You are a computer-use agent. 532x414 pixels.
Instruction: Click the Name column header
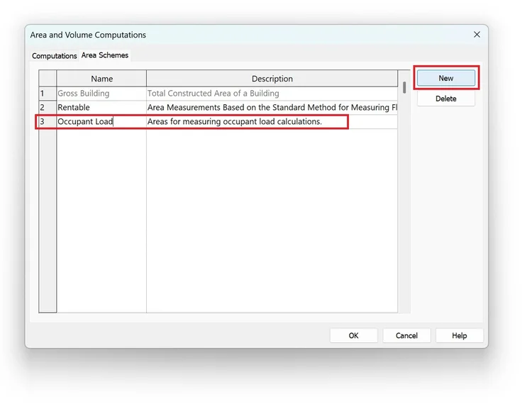click(x=101, y=78)
